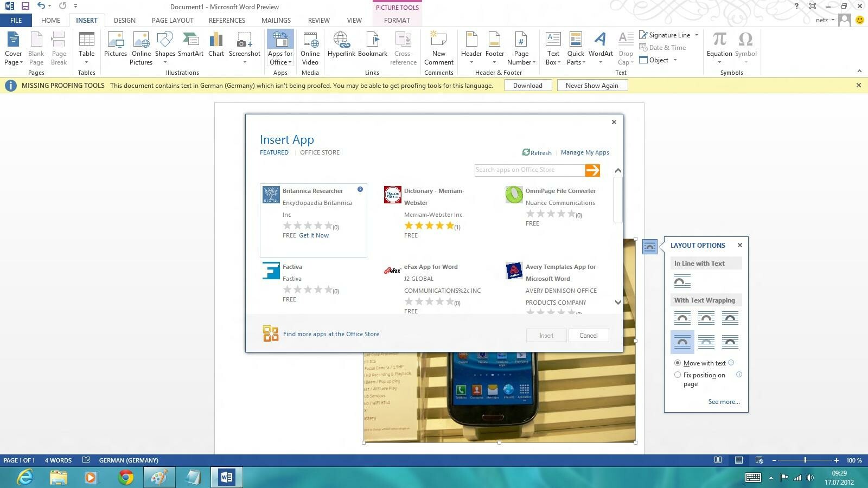Enable the Move with text option

(678, 363)
